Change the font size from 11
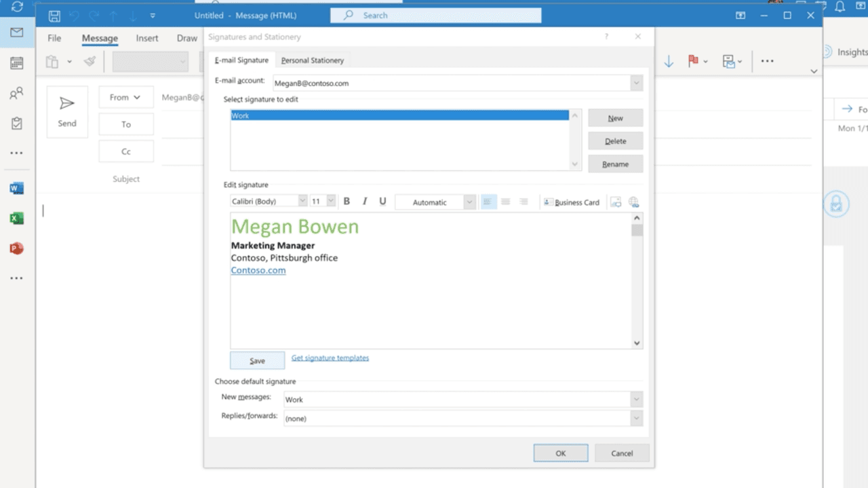This screenshot has width=868, height=488. coord(331,201)
